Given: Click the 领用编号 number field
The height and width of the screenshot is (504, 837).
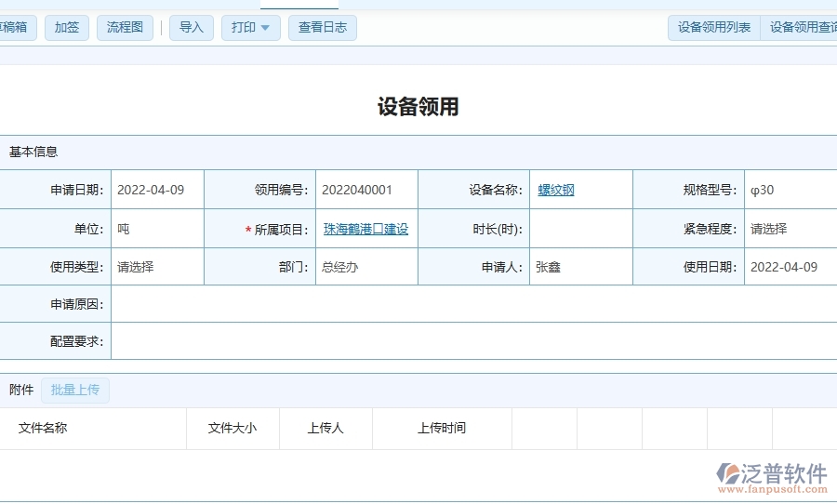Looking at the screenshot, I should (365, 190).
